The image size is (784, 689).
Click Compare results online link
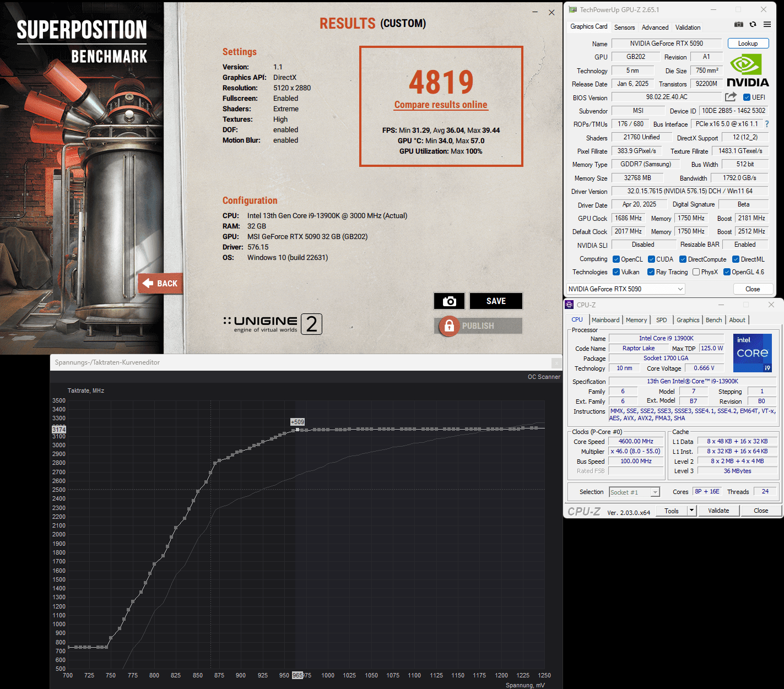tap(441, 105)
